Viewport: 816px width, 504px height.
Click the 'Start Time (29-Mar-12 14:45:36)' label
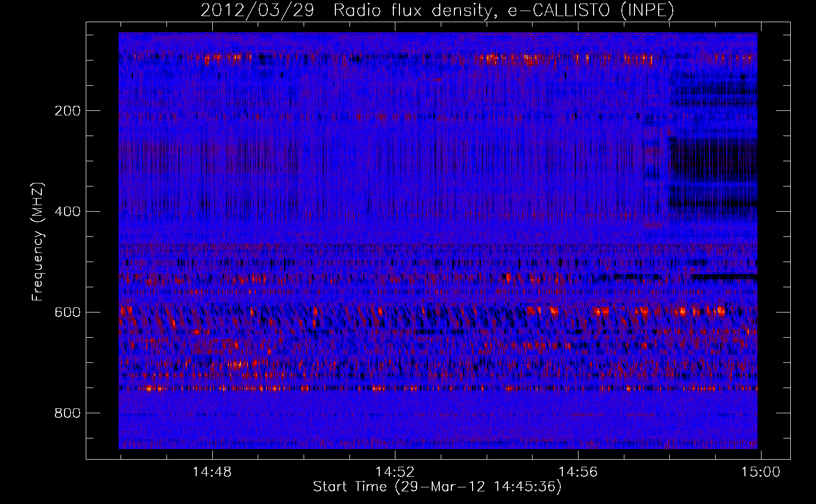(x=437, y=487)
